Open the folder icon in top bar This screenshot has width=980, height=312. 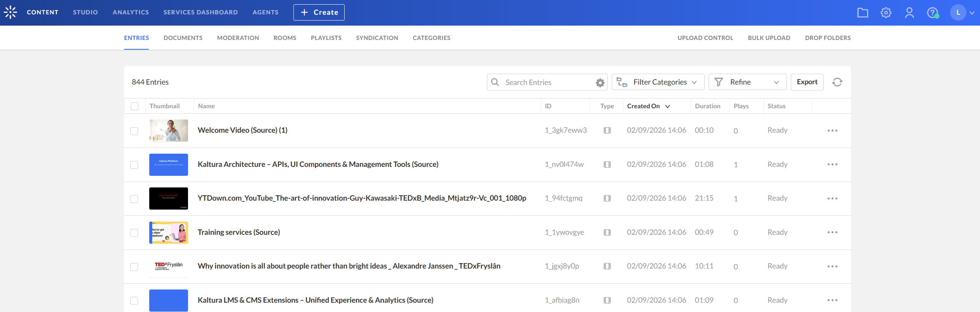click(863, 13)
